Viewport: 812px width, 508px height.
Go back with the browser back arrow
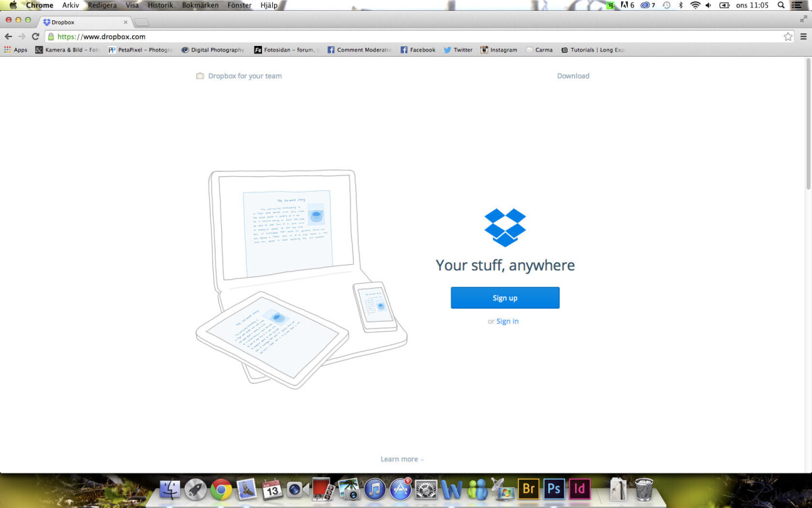[x=8, y=37]
